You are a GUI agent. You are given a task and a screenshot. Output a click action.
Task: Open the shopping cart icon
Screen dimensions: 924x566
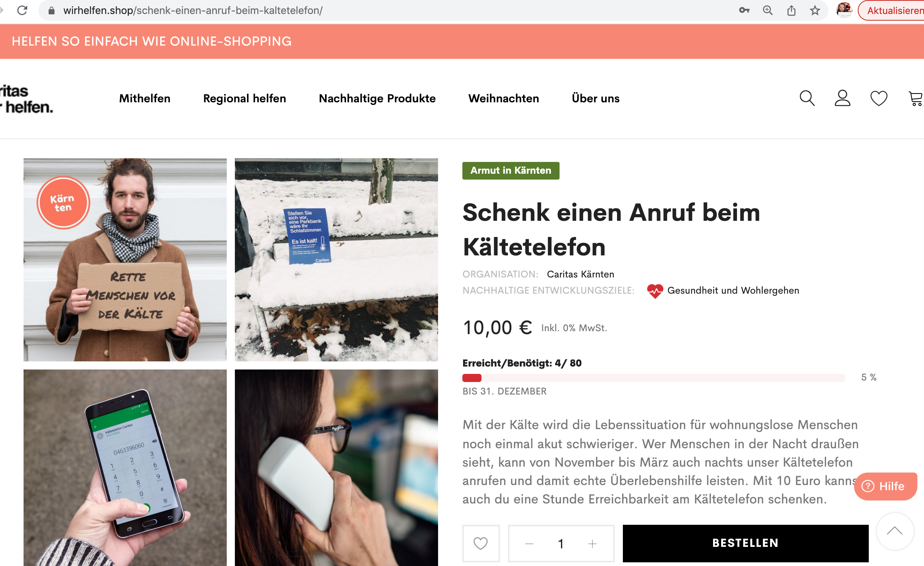(x=916, y=99)
